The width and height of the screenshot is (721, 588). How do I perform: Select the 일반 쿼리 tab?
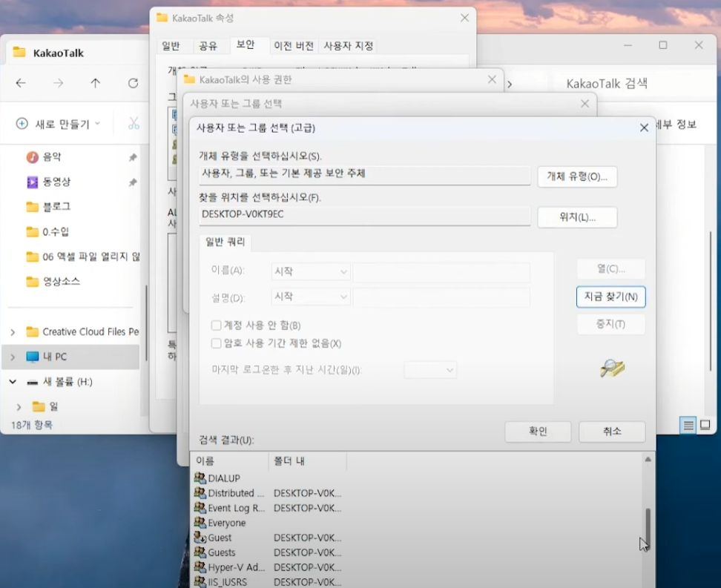pos(225,242)
